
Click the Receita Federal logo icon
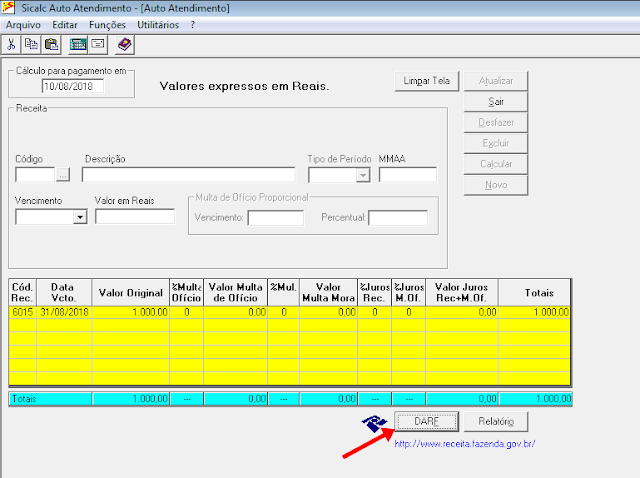pos(376,424)
